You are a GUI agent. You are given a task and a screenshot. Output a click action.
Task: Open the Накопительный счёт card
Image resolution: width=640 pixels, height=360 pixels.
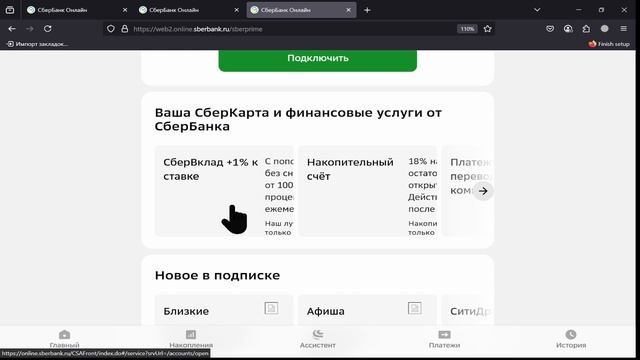click(367, 191)
